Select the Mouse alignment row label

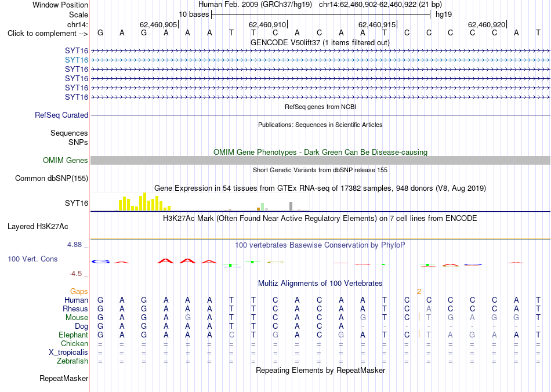[x=77, y=318]
